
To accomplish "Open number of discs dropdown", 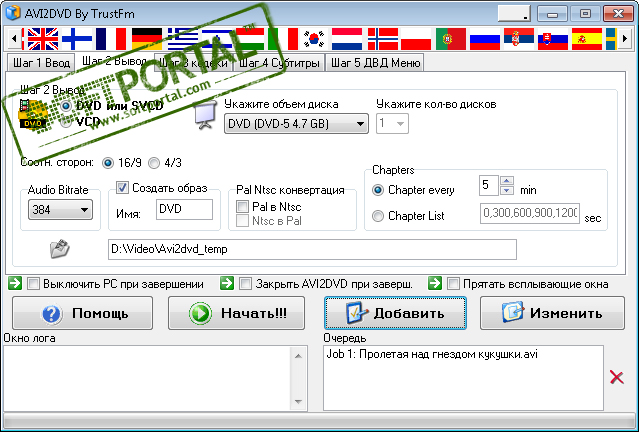I will [392, 123].
